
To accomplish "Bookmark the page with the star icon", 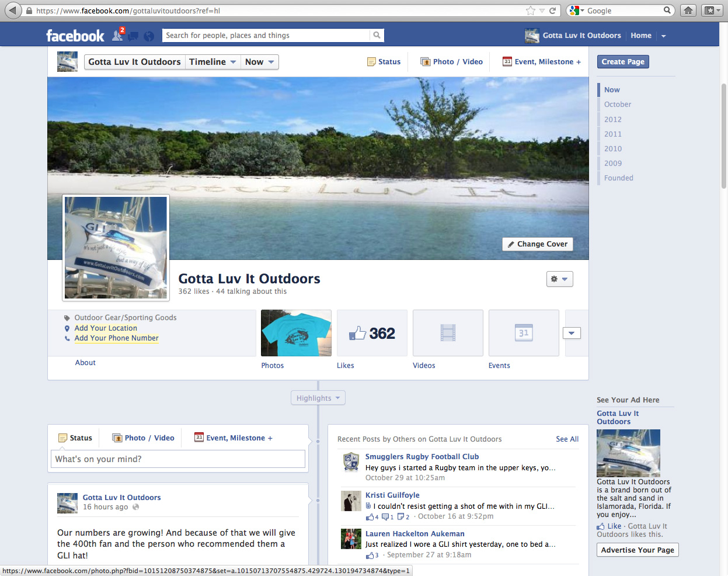I will tap(530, 11).
